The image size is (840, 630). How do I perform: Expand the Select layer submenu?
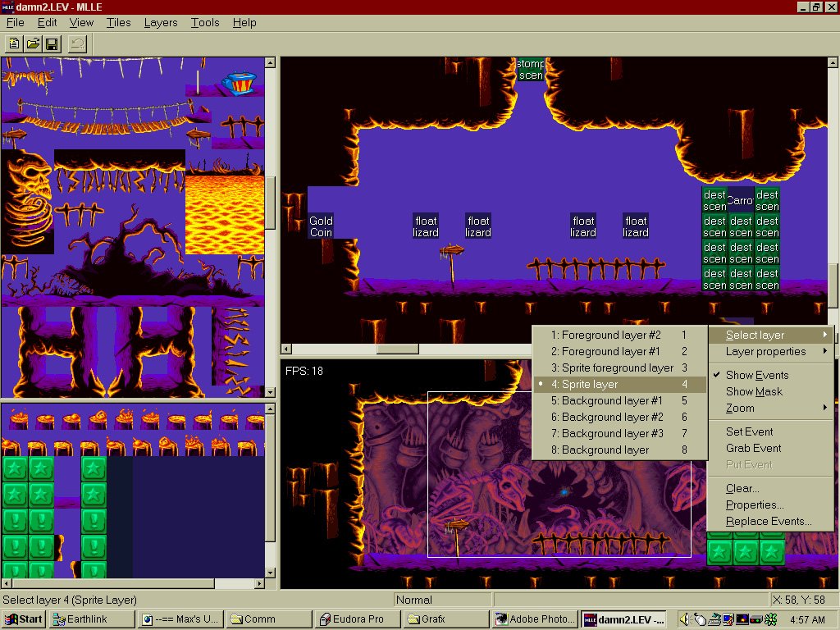pos(770,335)
